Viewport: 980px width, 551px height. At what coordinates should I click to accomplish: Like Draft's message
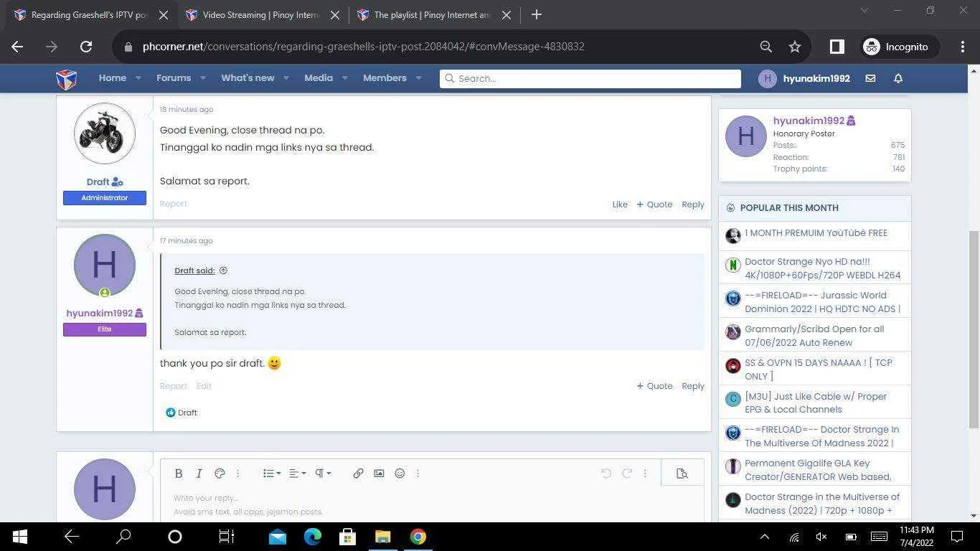pyautogui.click(x=620, y=204)
